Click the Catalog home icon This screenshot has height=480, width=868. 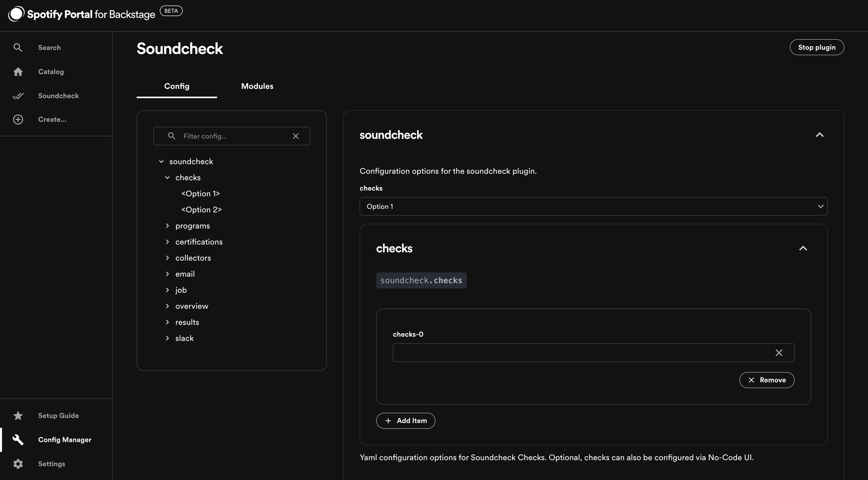(x=18, y=72)
